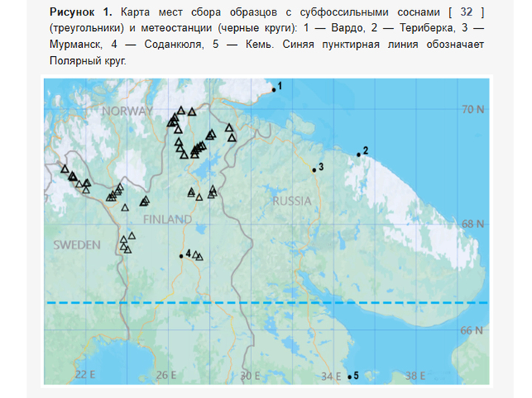Click the '22 E' longitude label
Screen dimensions: 532x398
click(x=85, y=374)
